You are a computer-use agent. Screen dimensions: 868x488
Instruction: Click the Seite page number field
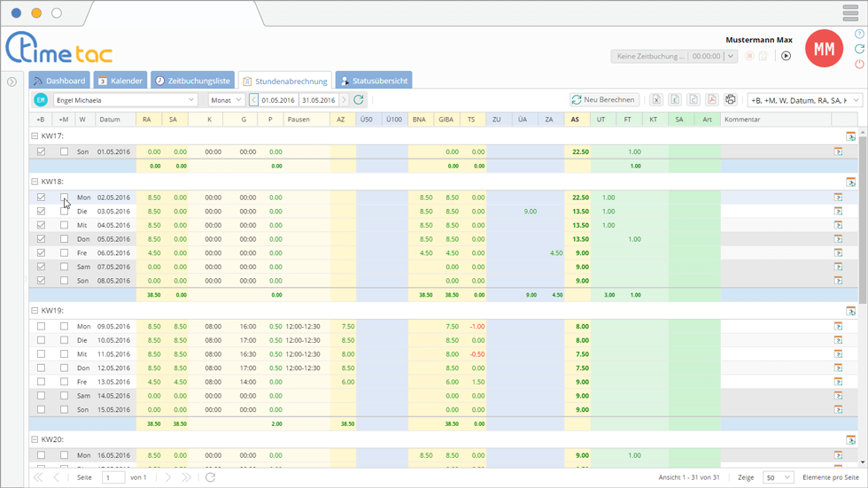[112, 477]
